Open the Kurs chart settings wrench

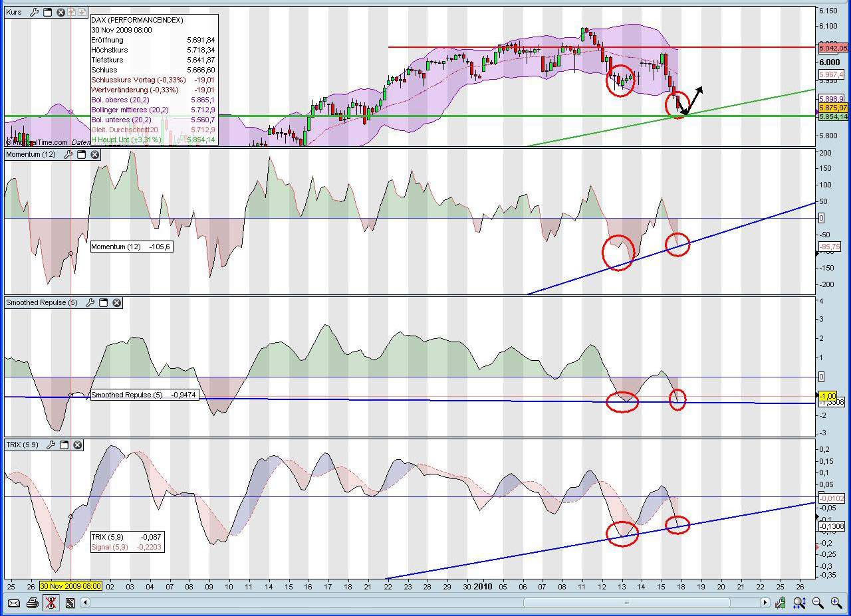[35, 12]
